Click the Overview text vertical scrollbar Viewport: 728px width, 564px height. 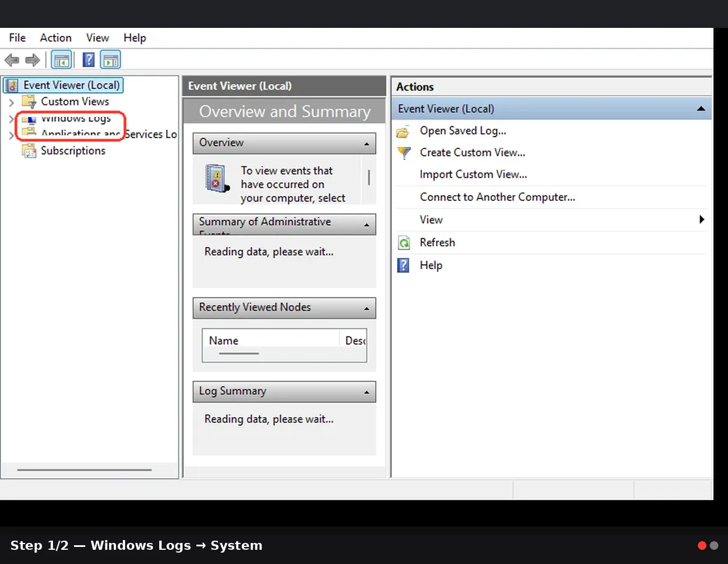click(x=369, y=179)
